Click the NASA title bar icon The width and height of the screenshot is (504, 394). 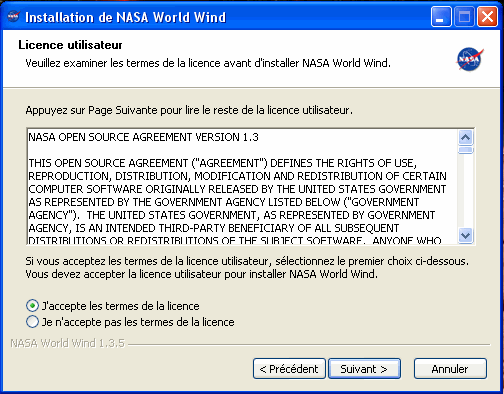[14, 16]
